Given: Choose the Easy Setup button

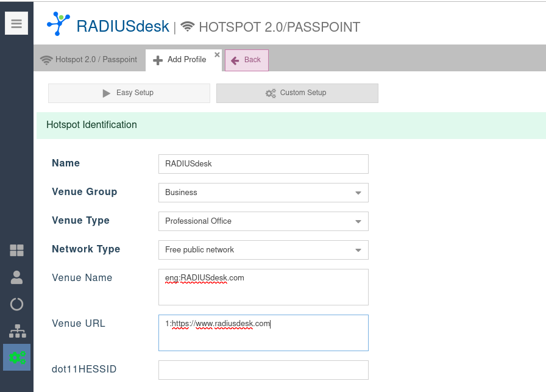Looking at the screenshot, I should click(129, 93).
